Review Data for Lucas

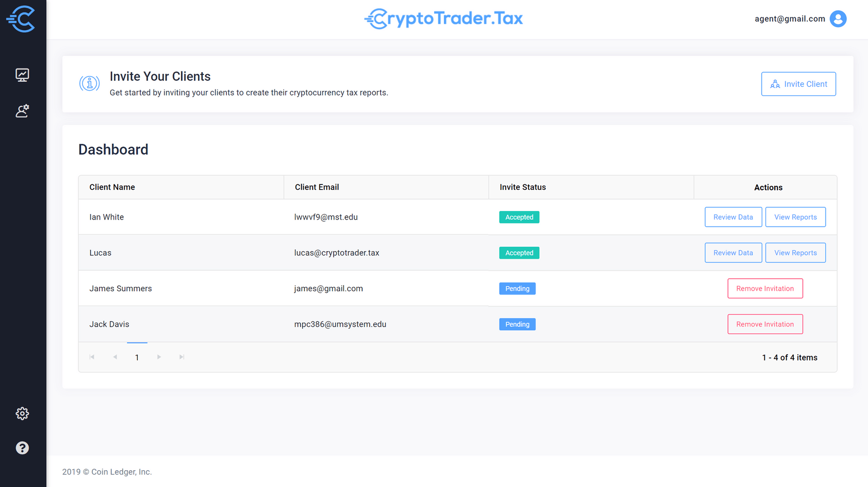tap(733, 253)
